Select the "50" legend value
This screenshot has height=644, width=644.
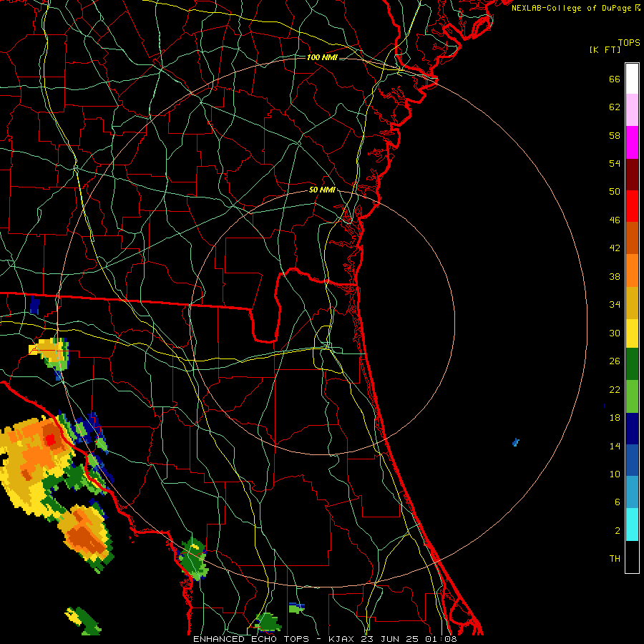point(615,192)
